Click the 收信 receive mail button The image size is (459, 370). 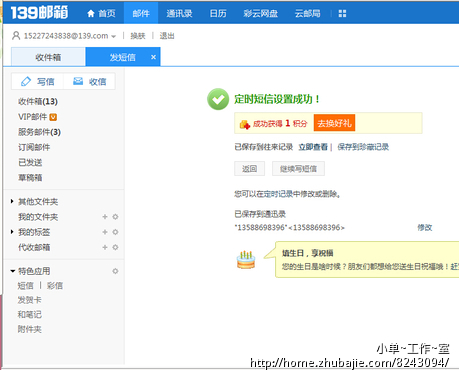tap(89, 81)
